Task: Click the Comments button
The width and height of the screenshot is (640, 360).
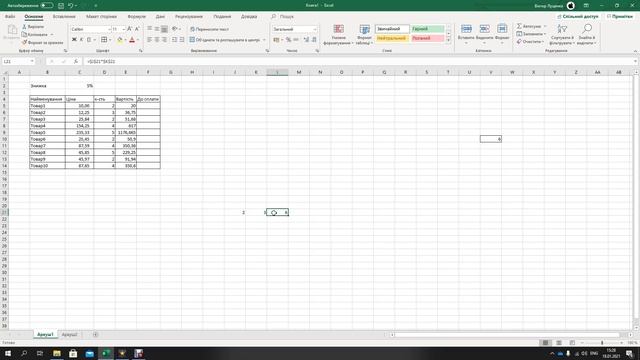Action: click(x=620, y=17)
